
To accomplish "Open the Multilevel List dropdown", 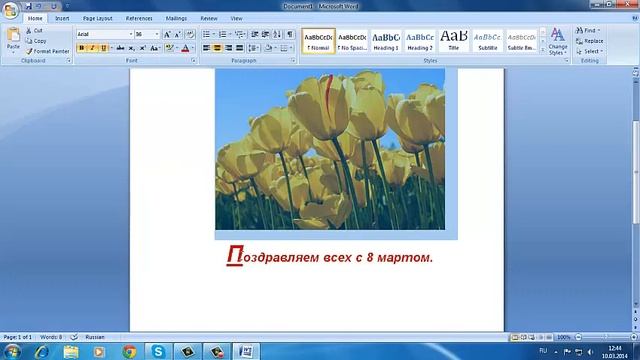I will [x=240, y=34].
